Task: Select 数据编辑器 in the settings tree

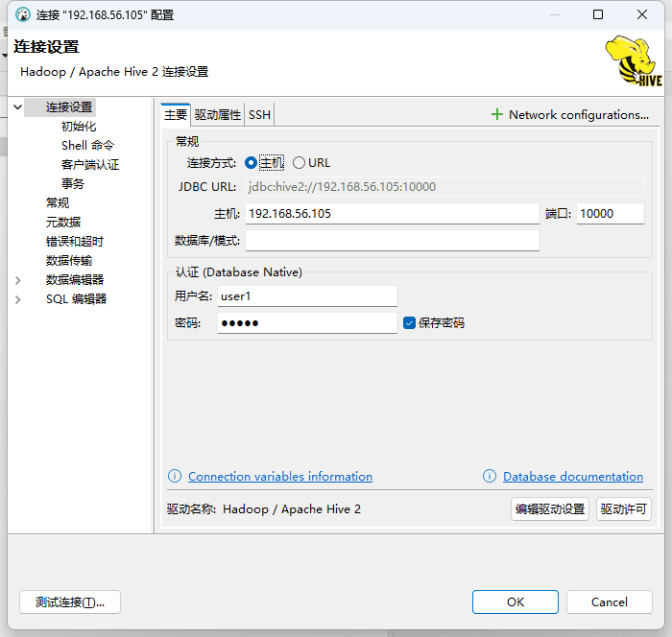Action: 75,280
